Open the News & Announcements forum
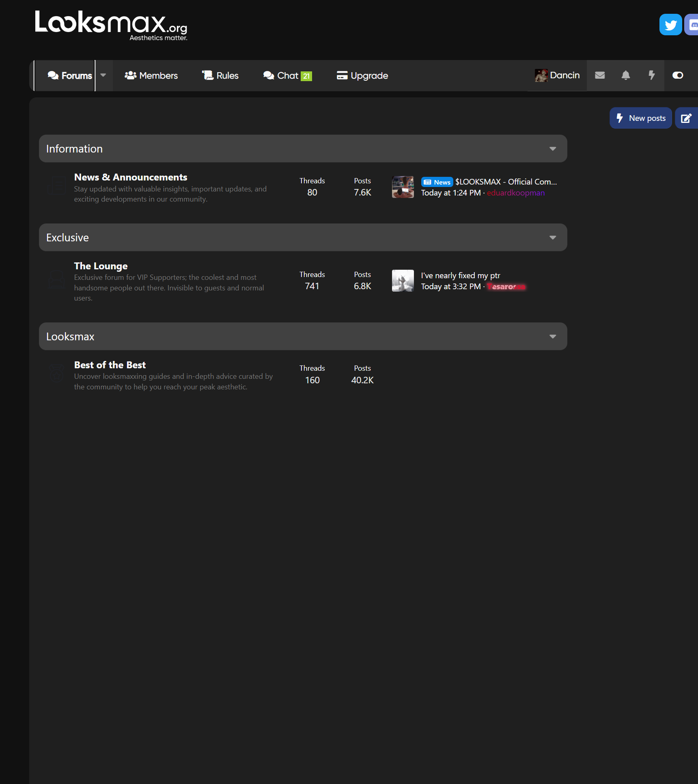 (130, 177)
